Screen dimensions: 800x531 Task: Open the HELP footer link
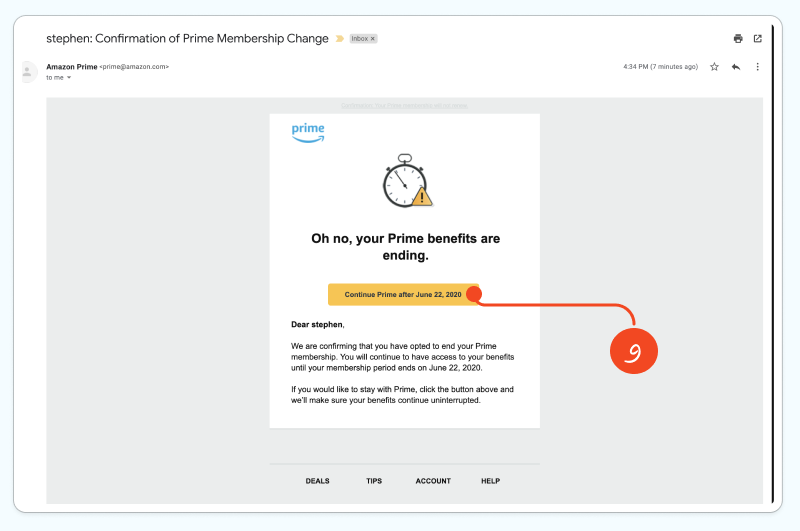pyautogui.click(x=490, y=481)
